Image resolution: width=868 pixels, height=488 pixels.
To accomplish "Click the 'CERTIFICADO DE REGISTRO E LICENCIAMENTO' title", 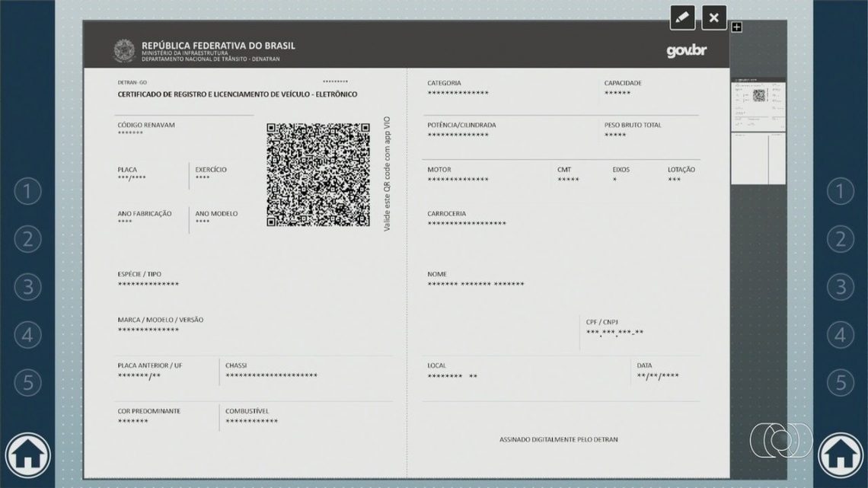I will (x=237, y=94).
